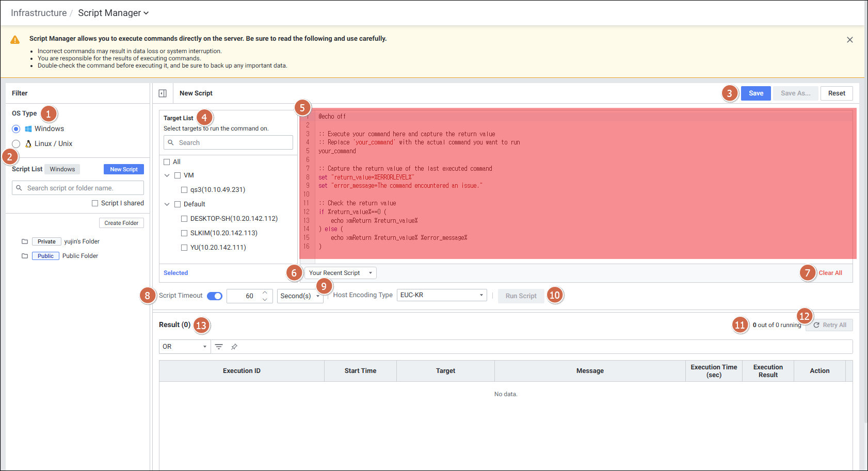This screenshot has width=868, height=471.
Task: Collapse the VM group in Target List
Action: [x=167, y=175]
